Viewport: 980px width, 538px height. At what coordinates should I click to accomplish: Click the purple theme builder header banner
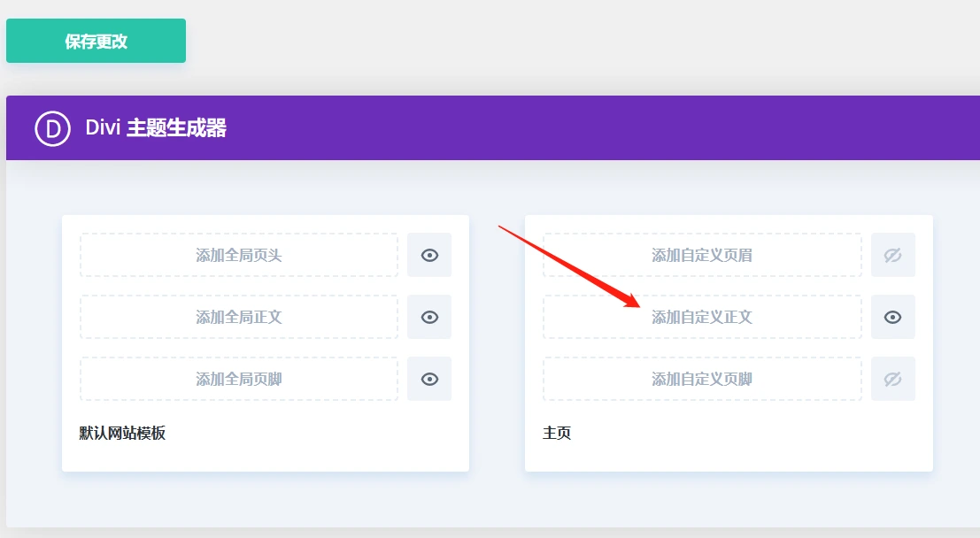coord(490,127)
